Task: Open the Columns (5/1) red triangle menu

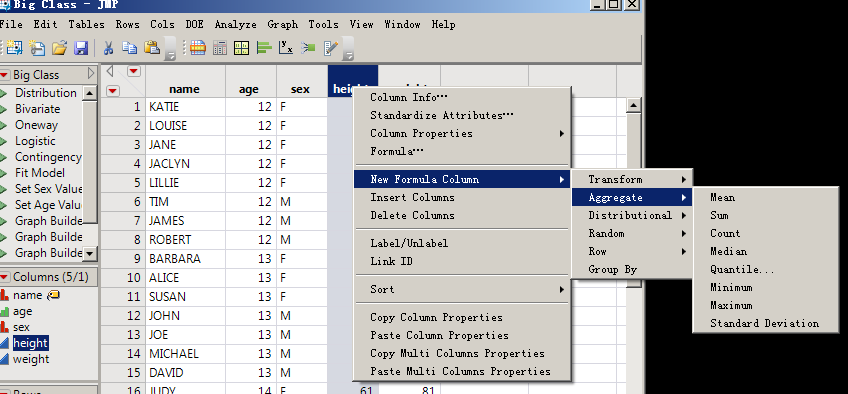Action: click(x=5, y=277)
